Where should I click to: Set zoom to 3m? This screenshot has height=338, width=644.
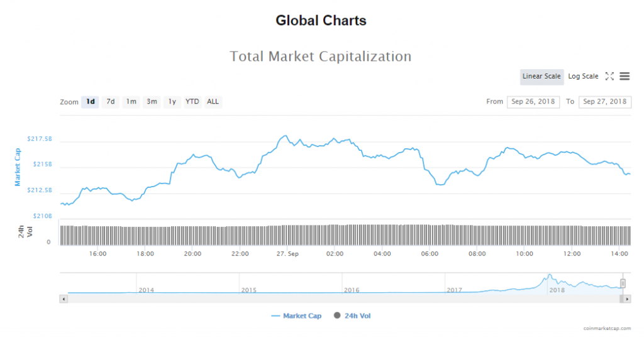[x=152, y=102]
